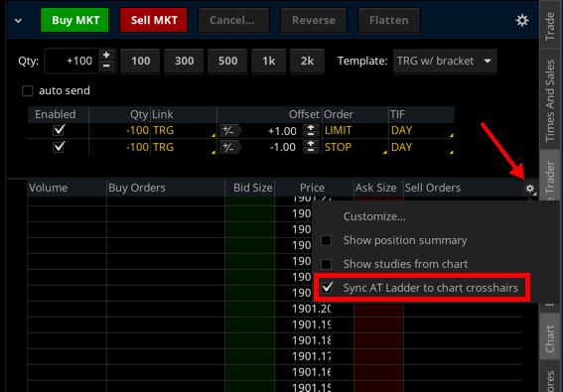Uncheck Enabled for the LIMIT order row
This screenshot has height=392, width=563.
(59, 130)
